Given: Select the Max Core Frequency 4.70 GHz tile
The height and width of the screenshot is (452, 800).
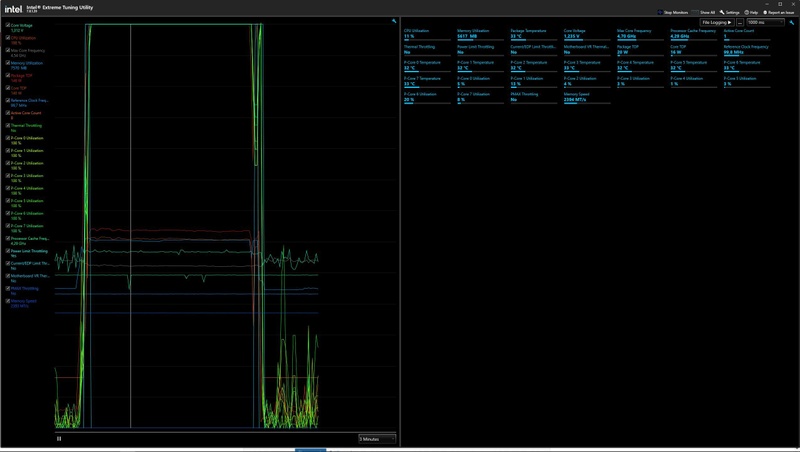Looking at the screenshot, I should (x=640, y=34).
